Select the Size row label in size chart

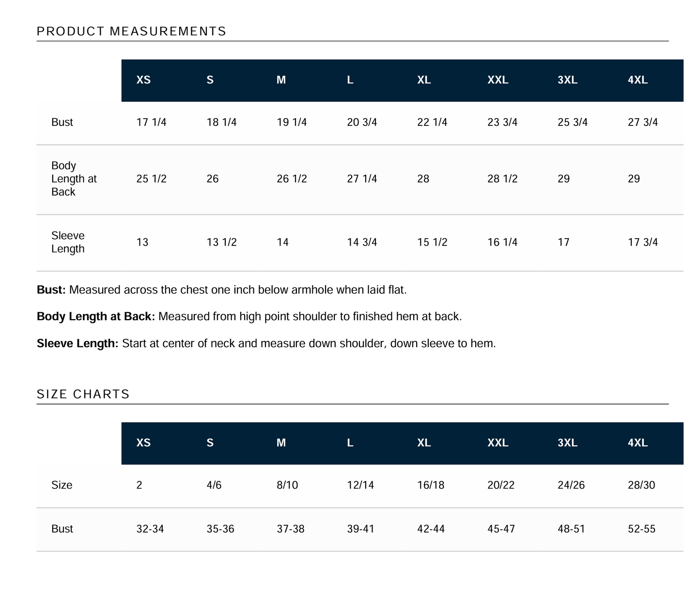[62, 485]
